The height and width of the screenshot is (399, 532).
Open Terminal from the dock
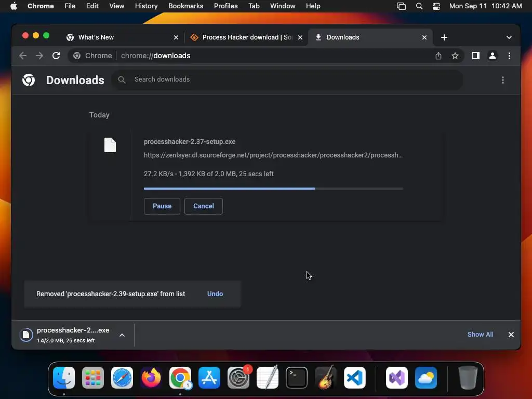tap(297, 378)
